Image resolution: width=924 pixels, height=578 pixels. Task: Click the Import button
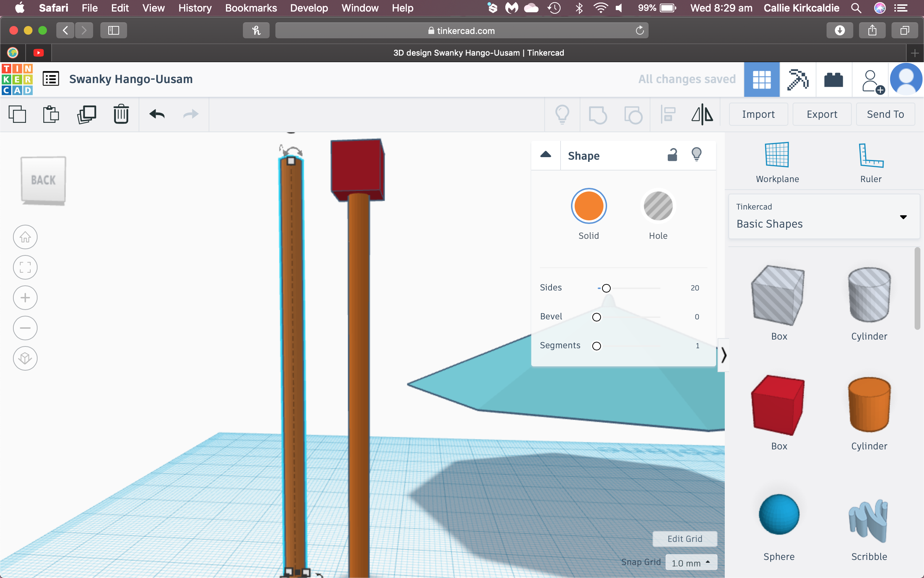point(758,114)
